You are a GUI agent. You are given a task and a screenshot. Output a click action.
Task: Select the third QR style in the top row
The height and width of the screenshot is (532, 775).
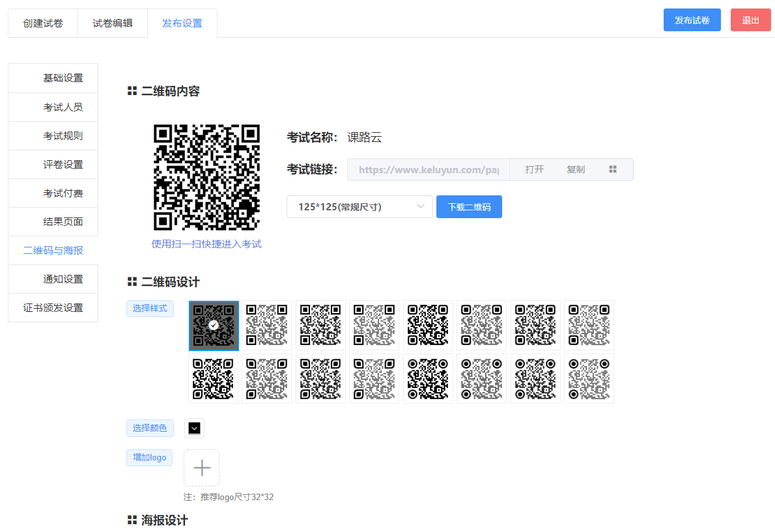pyautogui.click(x=321, y=325)
